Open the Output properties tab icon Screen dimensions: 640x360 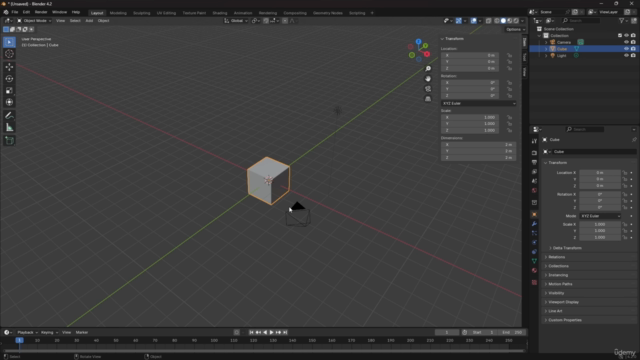(x=534, y=162)
